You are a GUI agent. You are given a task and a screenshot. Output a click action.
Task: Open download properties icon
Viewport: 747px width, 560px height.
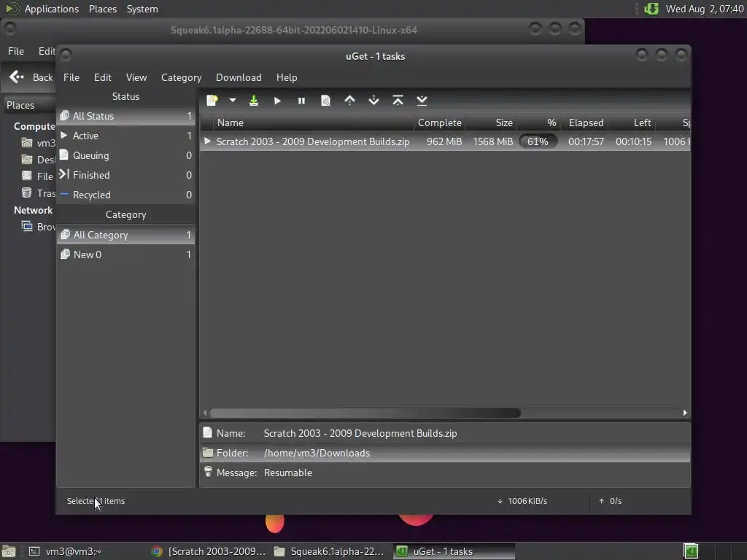point(326,101)
